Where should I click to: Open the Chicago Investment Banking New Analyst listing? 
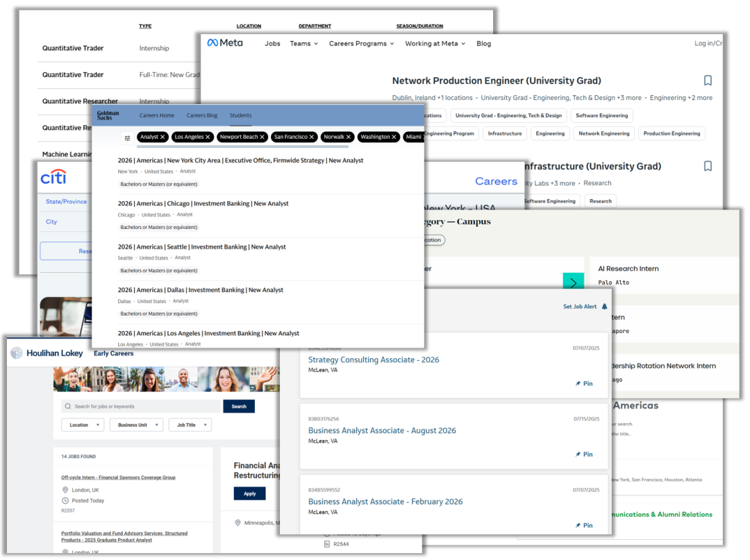(x=203, y=203)
